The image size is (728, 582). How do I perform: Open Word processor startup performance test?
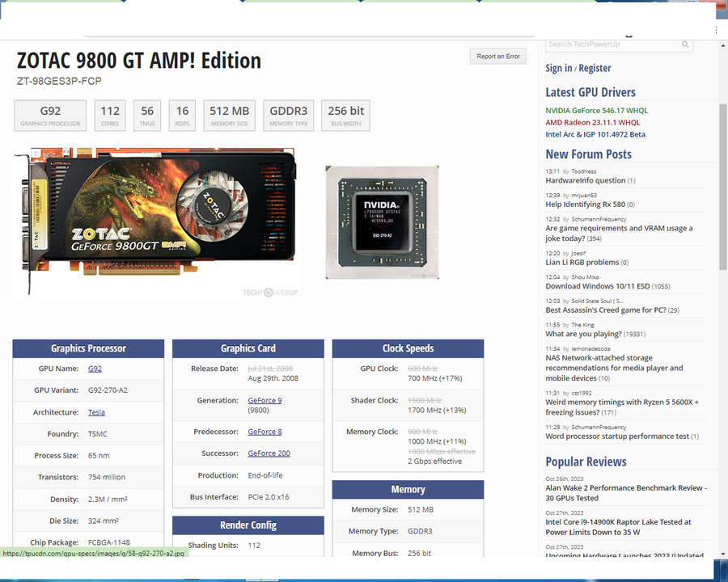pyautogui.click(x=617, y=436)
